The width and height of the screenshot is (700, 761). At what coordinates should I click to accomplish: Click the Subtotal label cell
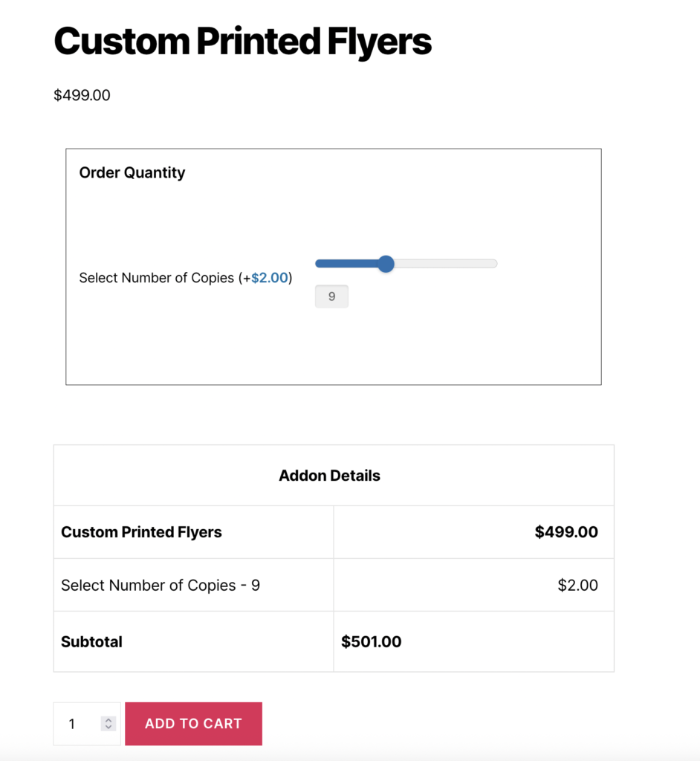[92, 642]
